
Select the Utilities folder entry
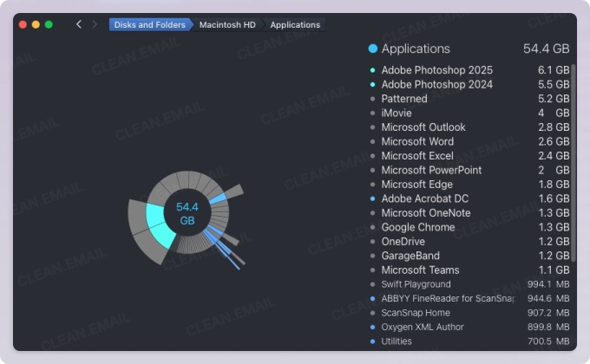(469, 341)
